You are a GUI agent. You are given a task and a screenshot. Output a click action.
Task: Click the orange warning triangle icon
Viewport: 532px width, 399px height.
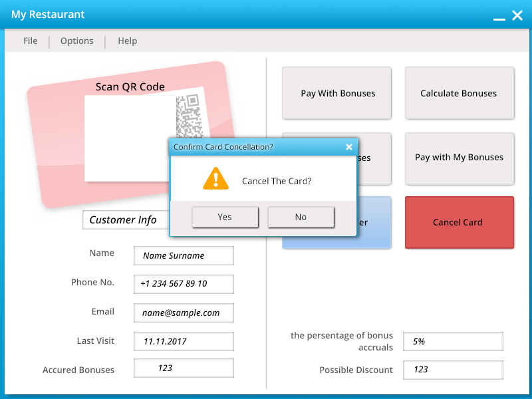(x=215, y=178)
